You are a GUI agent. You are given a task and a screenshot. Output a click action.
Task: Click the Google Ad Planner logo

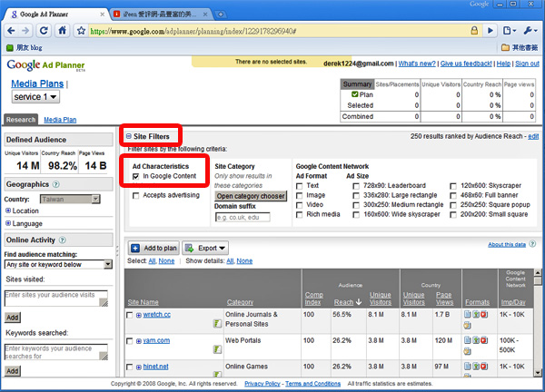coord(46,65)
